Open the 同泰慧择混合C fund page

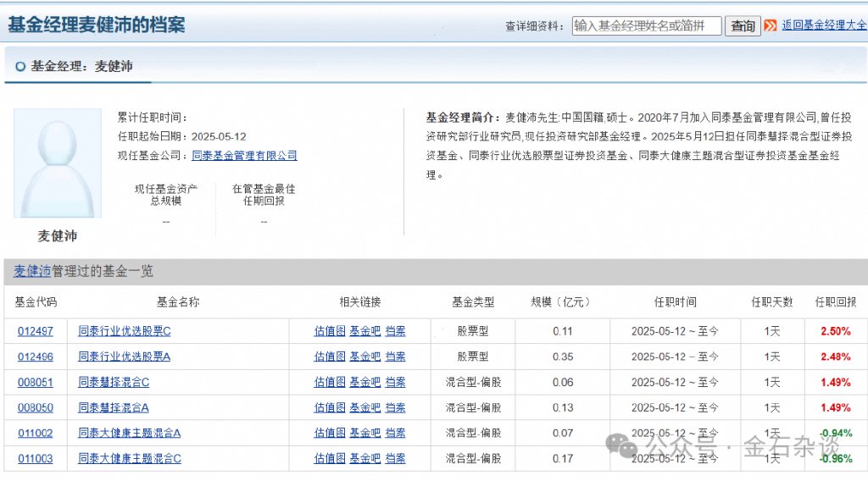click(x=114, y=382)
